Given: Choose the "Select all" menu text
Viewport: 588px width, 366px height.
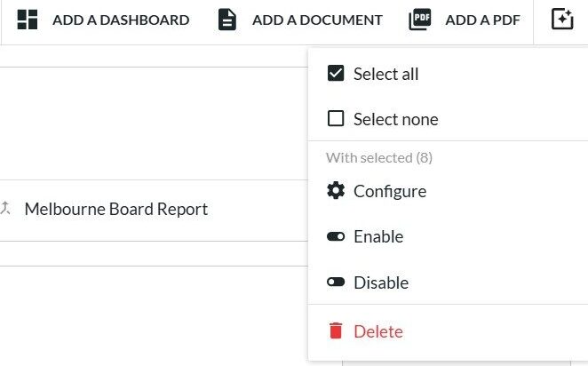Looking at the screenshot, I should coord(385,74).
